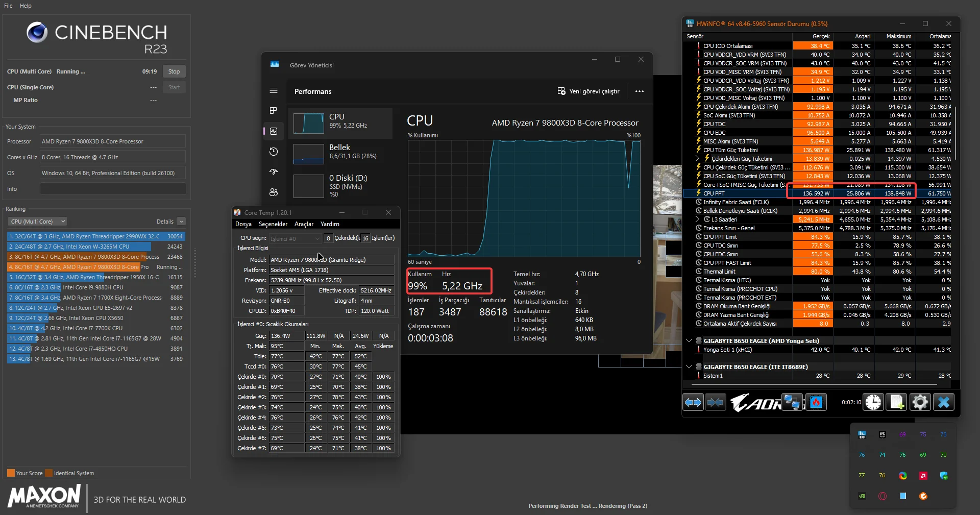Image resolution: width=980 pixels, height=515 pixels.
Task: Click the Single Core Start button in Cinebench
Action: click(x=174, y=87)
